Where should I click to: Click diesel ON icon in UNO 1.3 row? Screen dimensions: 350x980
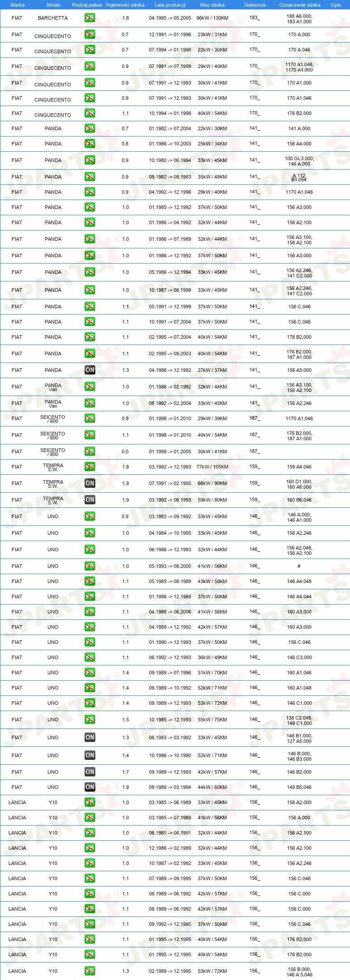90,737
